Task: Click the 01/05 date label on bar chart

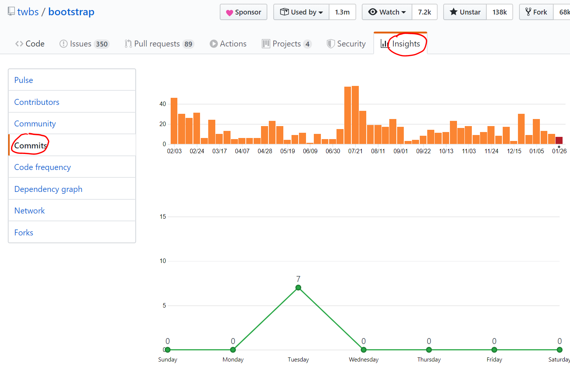Action: click(x=537, y=151)
